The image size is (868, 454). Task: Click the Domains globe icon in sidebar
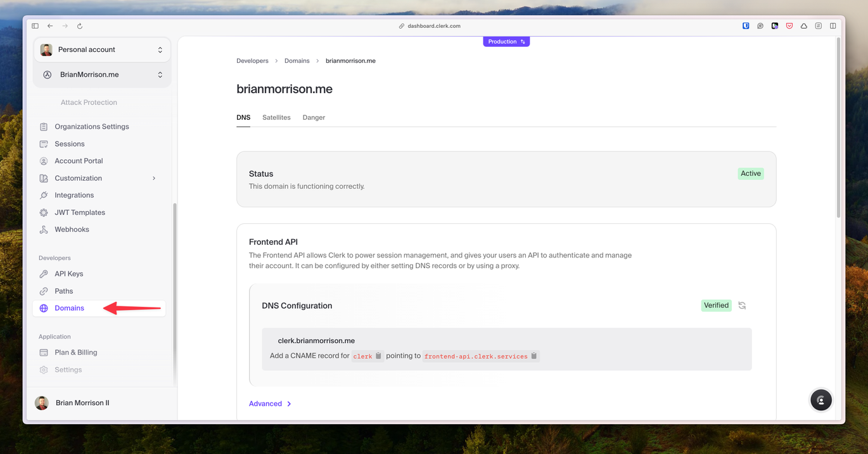44,308
